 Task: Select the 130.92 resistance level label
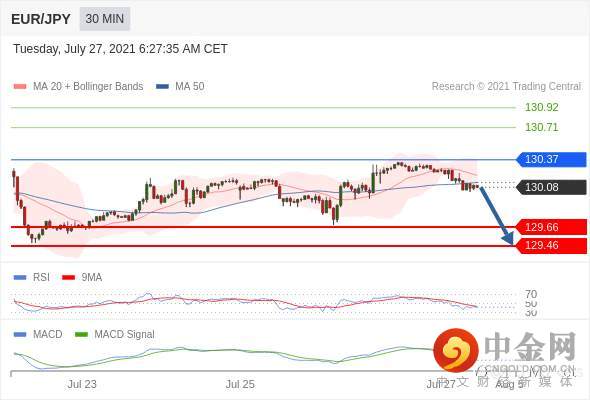[x=541, y=108]
